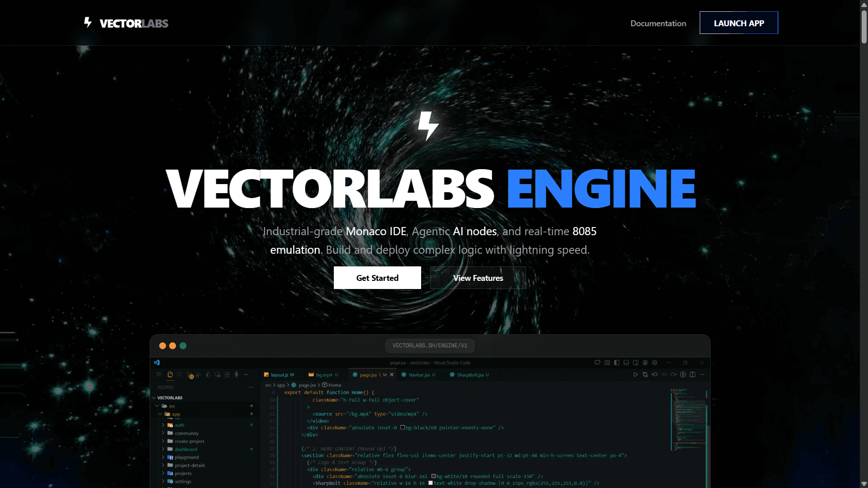
Task: Toggle the hamburger menu icon
Action: [x=158, y=374]
